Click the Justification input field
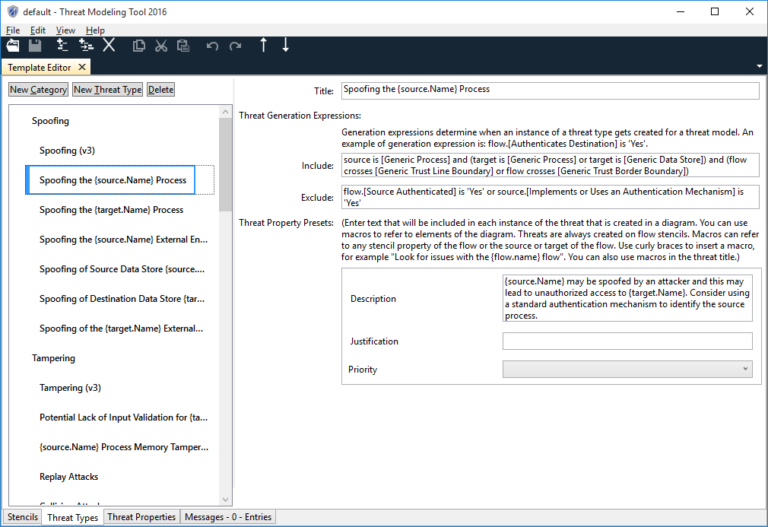Image resolution: width=768 pixels, height=527 pixels. click(x=627, y=341)
